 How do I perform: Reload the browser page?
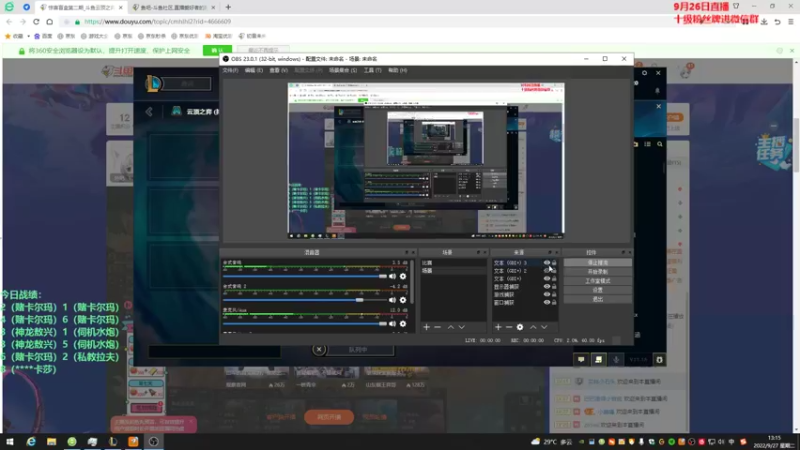36,21
